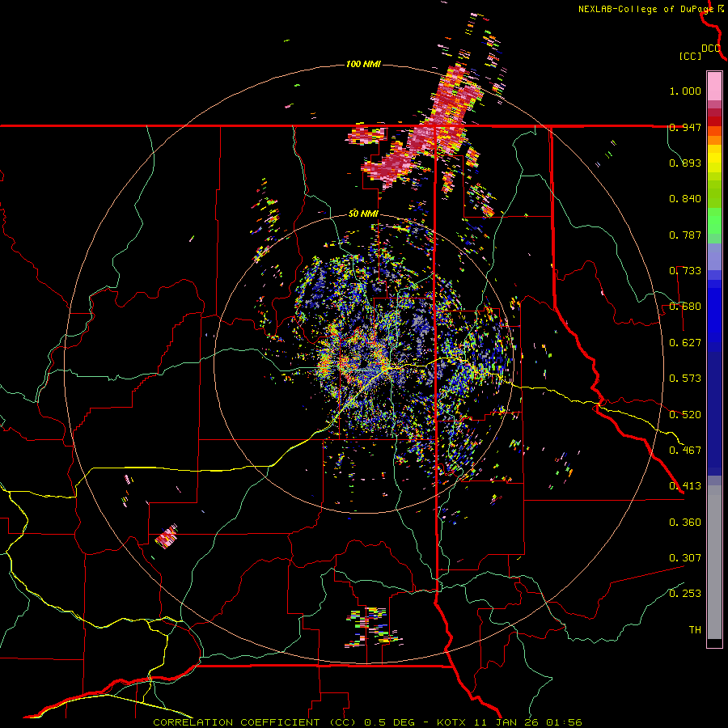This screenshot has height=728, width=728.
Task: Click the KOTX station identifier
Action: tap(453, 722)
